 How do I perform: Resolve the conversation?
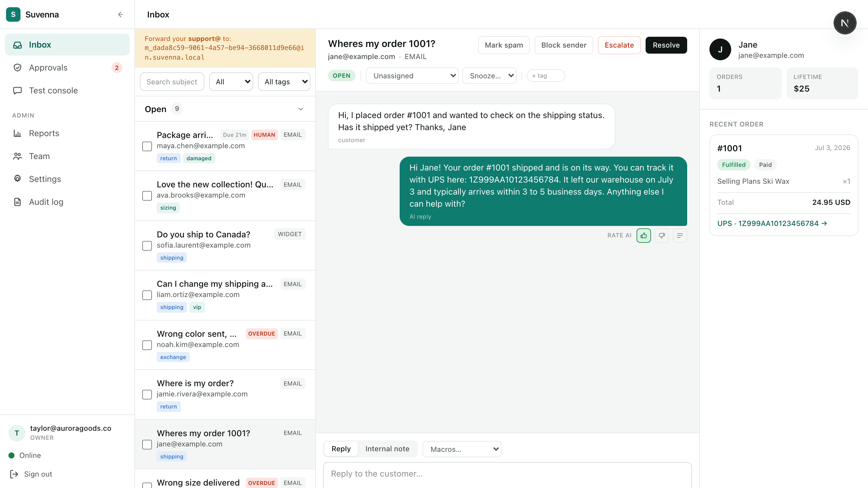[x=666, y=45]
